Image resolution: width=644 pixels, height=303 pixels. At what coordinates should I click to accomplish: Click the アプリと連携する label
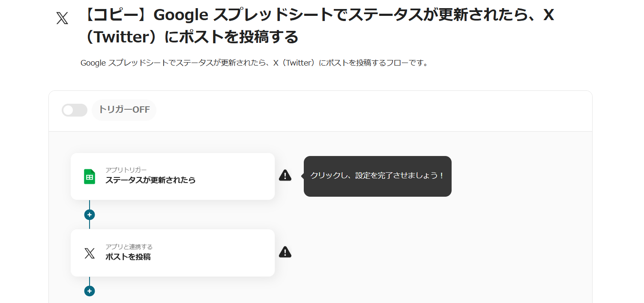[129, 247]
